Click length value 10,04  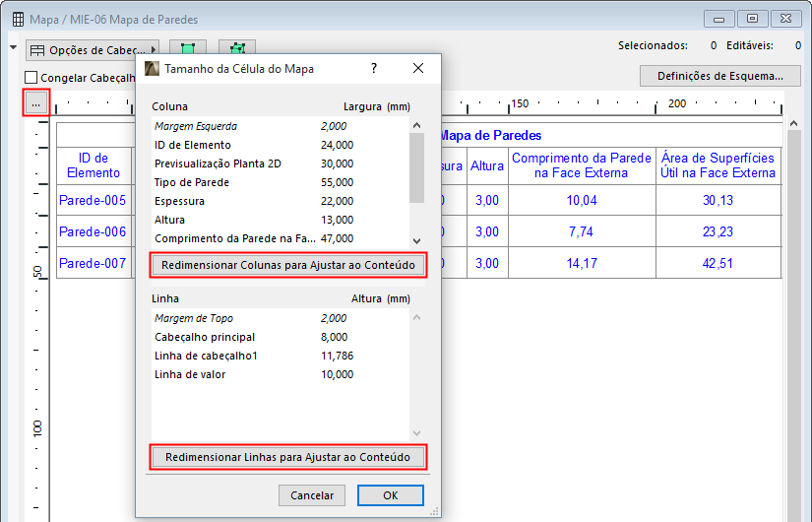click(x=582, y=200)
